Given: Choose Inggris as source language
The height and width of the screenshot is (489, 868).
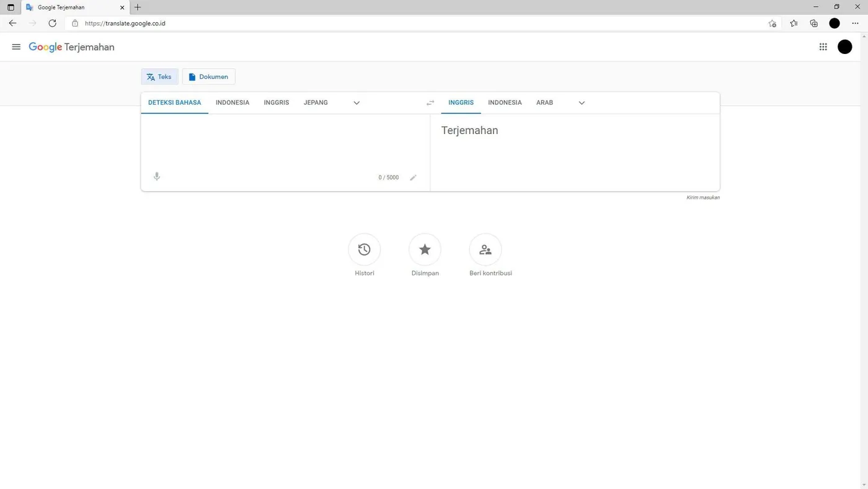Looking at the screenshot, I should click(277, 103).
